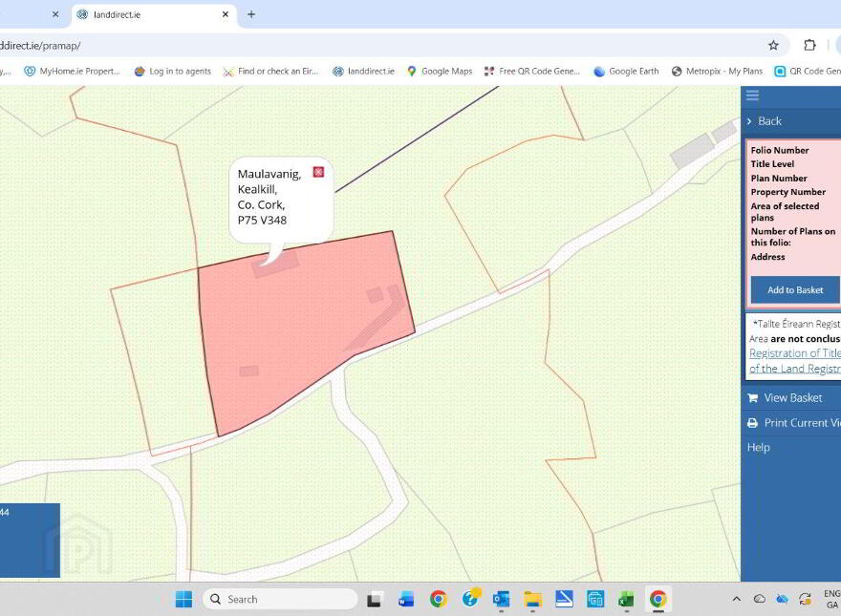841x616 pixels.
Task: Click the Back chevron in side panel
Action: coord(749,121)
